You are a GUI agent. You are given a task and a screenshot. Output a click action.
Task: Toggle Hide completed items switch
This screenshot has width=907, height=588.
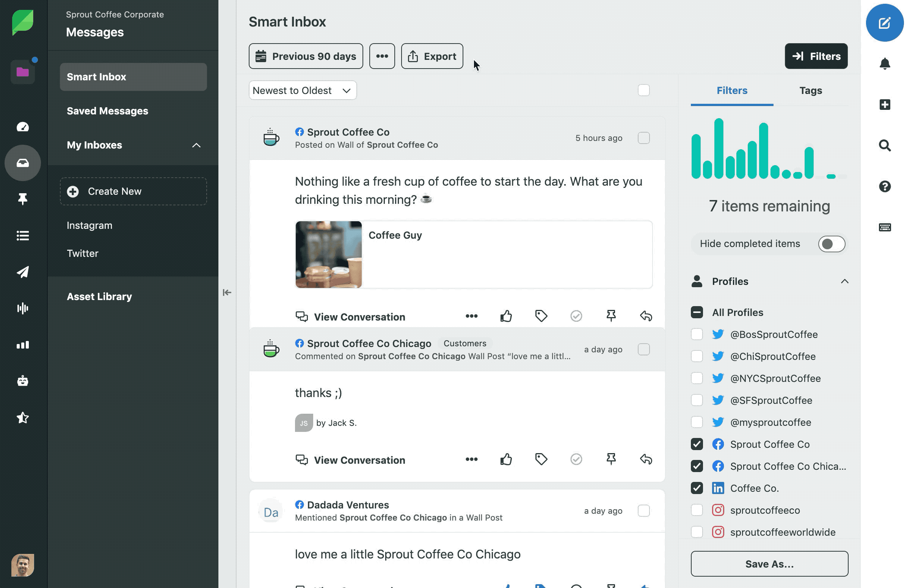832,243
